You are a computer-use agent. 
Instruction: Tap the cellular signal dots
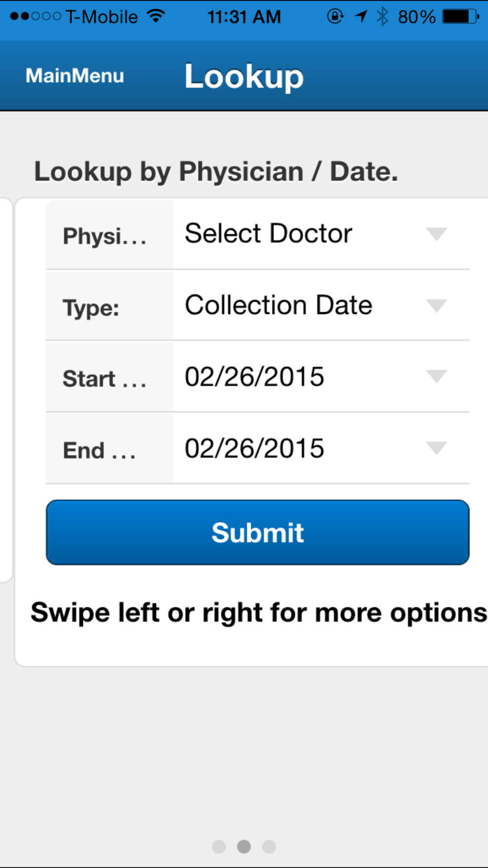tap(36, 17)
